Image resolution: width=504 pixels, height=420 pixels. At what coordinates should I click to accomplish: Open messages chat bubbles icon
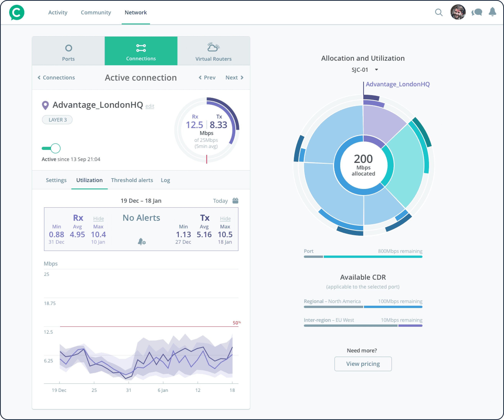click(477, 12)
